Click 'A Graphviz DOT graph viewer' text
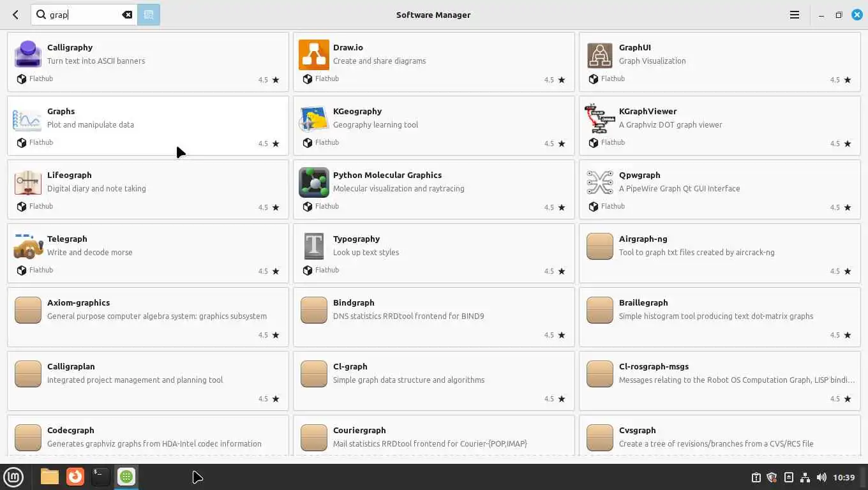 [x=670, y=125]
